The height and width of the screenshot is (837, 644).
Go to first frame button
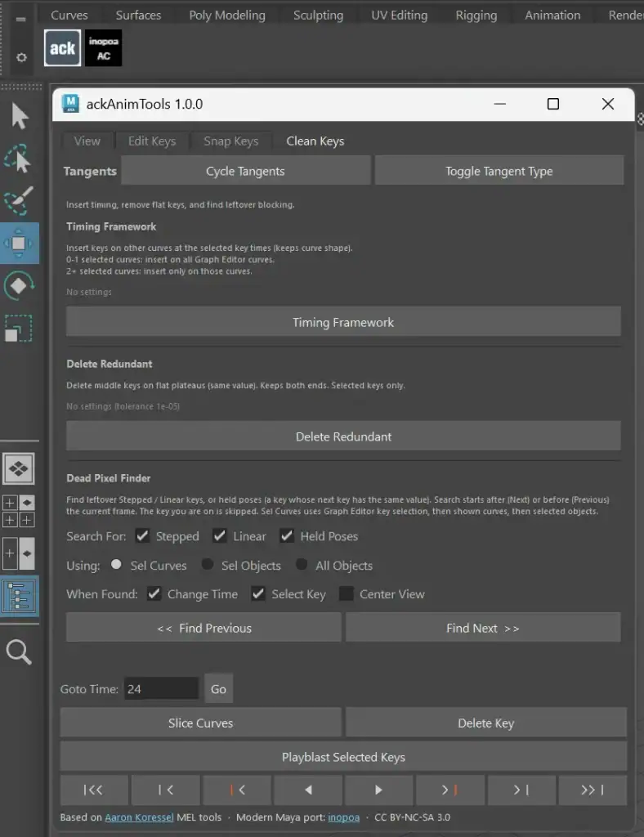[x=93, y=790]
